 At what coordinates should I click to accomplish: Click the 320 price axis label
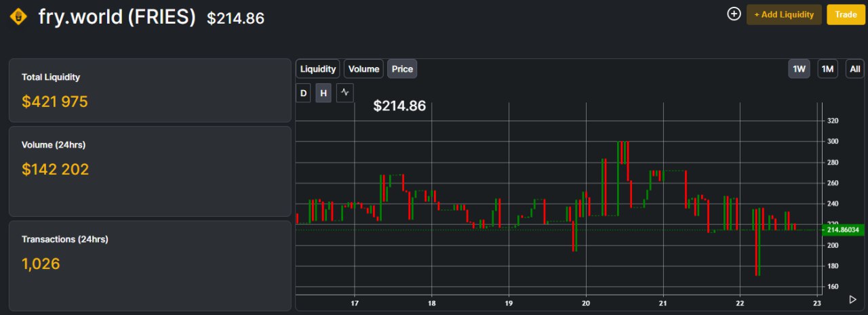click(x=833, y=121)
